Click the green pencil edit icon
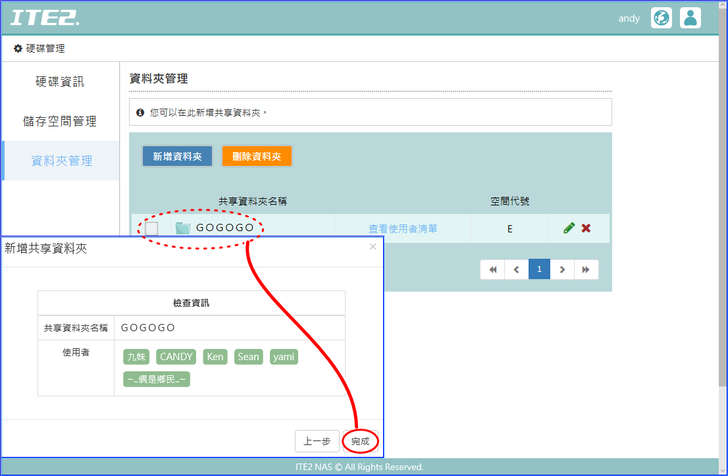 tap(569, 228)
